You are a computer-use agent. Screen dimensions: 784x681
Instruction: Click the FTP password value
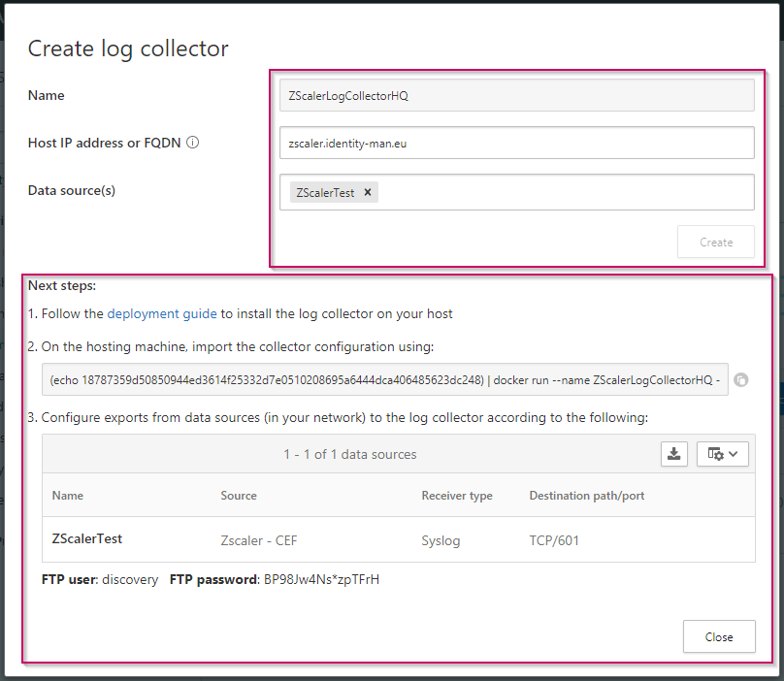[321, 580]
